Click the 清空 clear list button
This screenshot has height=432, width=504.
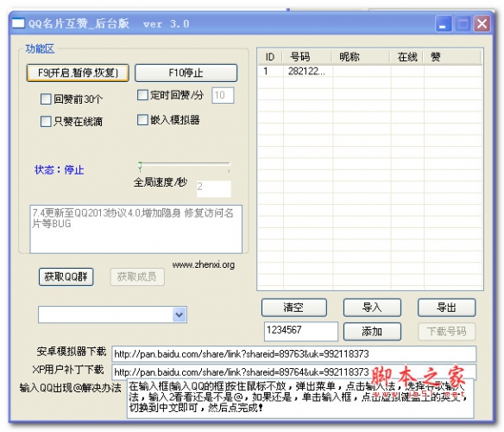294,308
